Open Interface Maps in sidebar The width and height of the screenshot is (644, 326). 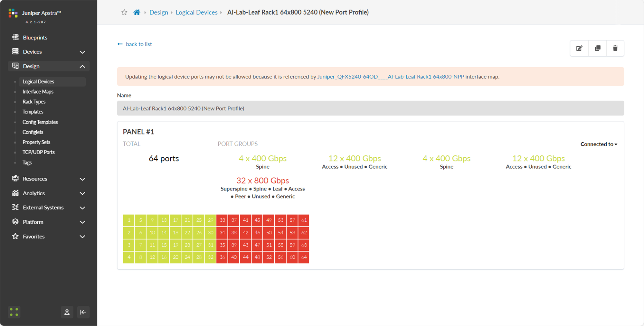click(x=38, y=92)
